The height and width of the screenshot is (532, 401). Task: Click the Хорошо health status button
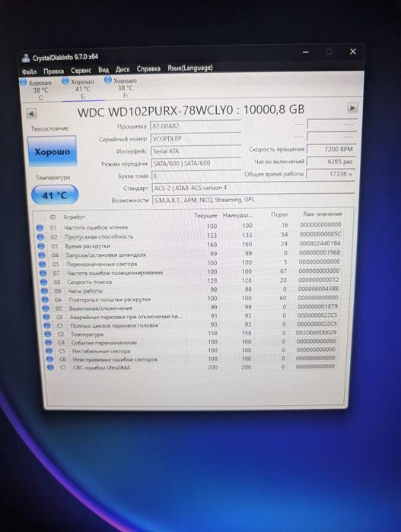53,151
